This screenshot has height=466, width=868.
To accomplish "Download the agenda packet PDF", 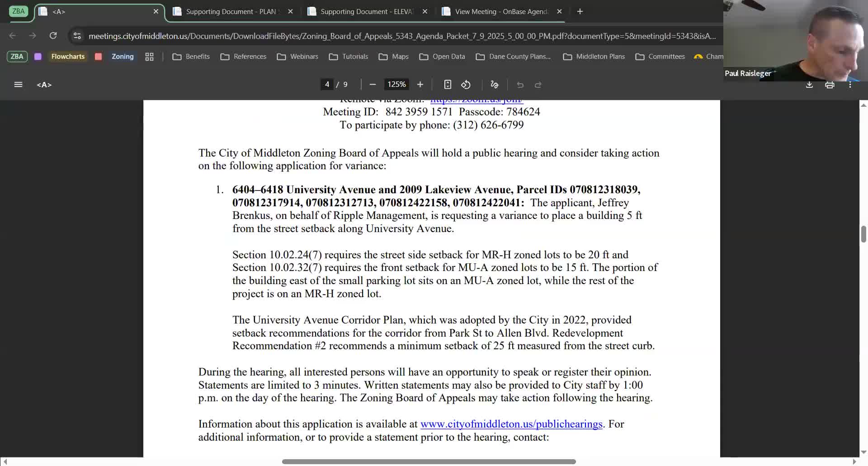I will click(x=809, y=85).
